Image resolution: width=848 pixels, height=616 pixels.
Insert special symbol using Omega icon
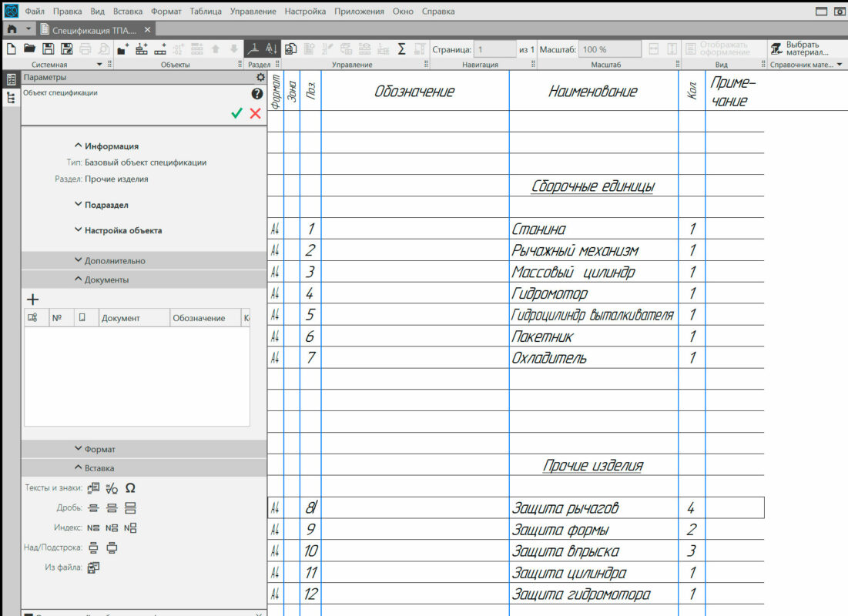(x=130, y=488)
